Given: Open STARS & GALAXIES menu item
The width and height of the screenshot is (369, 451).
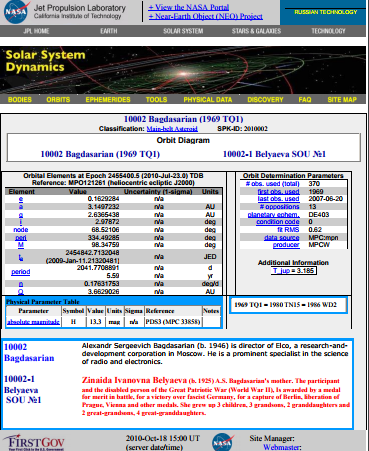Looking at the screenshot, I should [x=256, y=31].
